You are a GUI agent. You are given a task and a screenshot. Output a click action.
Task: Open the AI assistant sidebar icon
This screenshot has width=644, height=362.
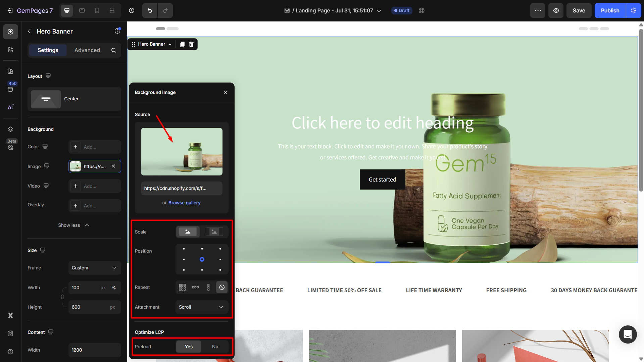pos(10,107)
